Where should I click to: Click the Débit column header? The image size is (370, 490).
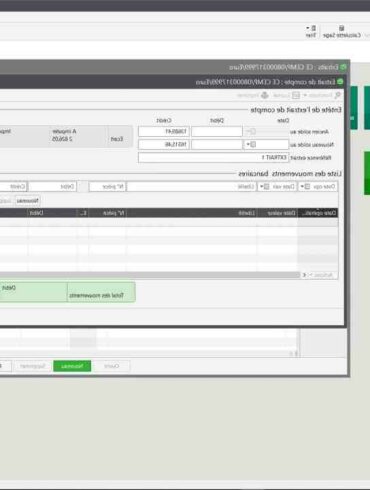tap(52, 213)
